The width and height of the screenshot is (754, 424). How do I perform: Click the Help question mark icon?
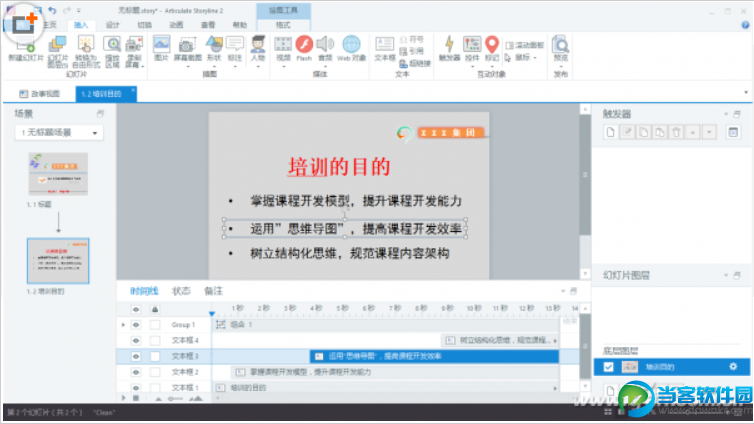tap(745, 25)
